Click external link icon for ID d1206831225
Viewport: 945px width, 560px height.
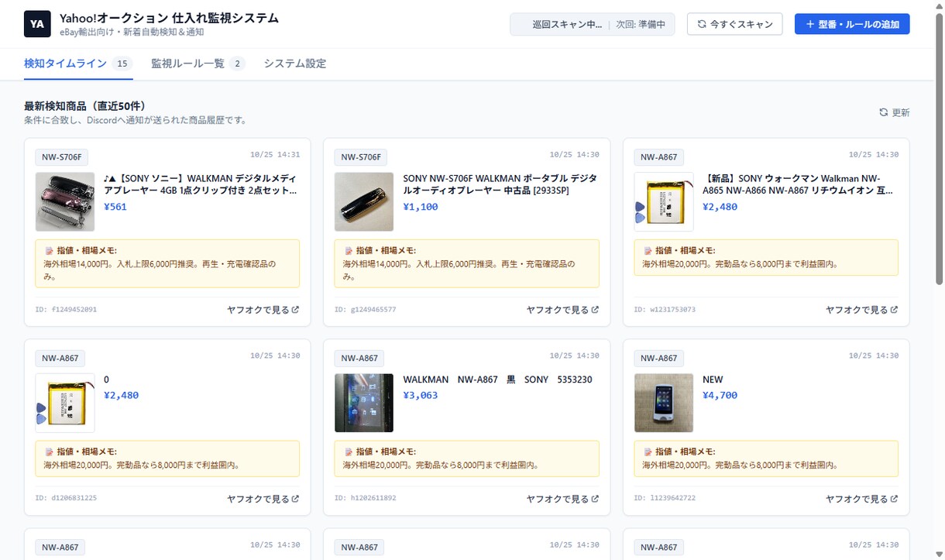coord(296,499)
